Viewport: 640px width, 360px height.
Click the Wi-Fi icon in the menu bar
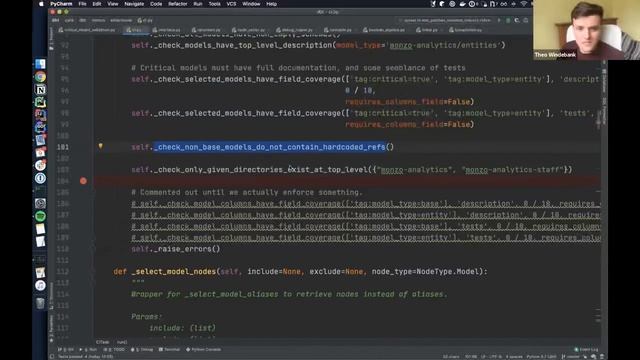click(524, 4)
